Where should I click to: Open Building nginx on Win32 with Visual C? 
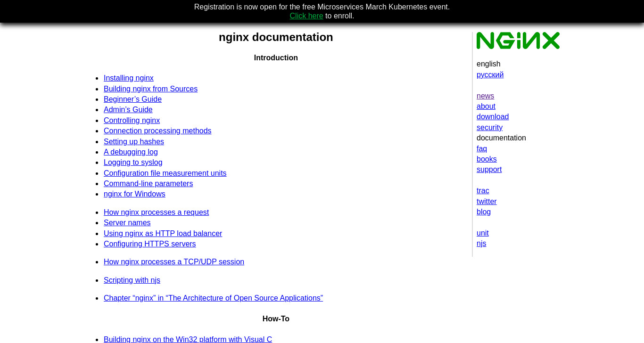pyautogui.click(x=188, y=339)
